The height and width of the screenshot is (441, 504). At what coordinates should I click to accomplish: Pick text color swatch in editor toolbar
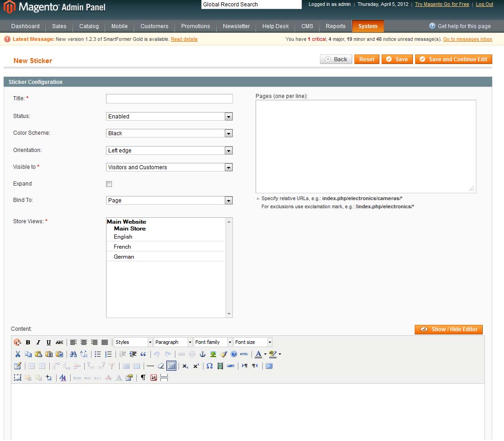(x=258, y=354)
